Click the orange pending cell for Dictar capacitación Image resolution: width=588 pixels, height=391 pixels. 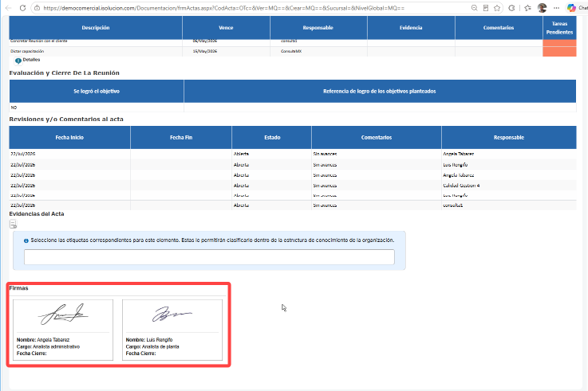pyautogui.click(x=559, y=52)
